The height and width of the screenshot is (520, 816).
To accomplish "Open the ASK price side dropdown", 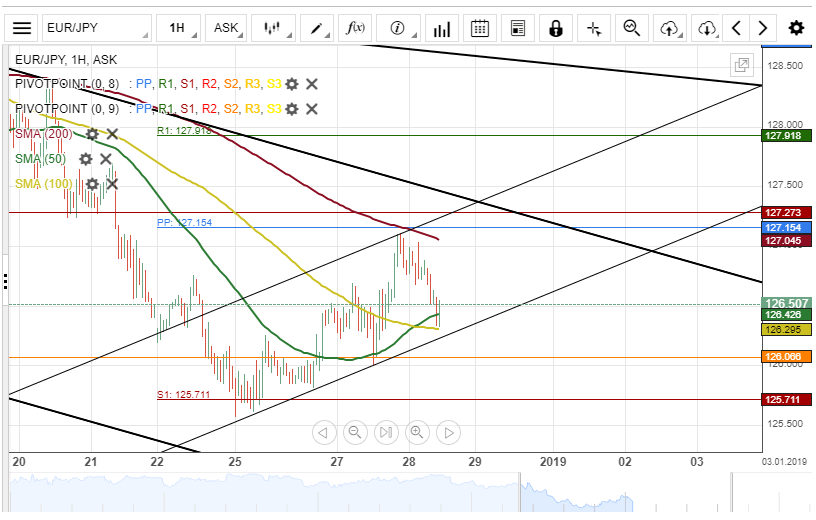I will coord(226,28).
